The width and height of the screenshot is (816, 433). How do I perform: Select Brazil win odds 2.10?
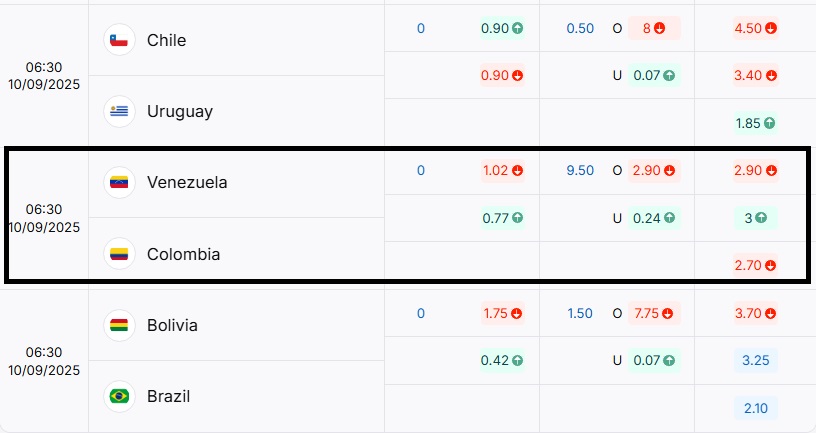tap(755, 408)
